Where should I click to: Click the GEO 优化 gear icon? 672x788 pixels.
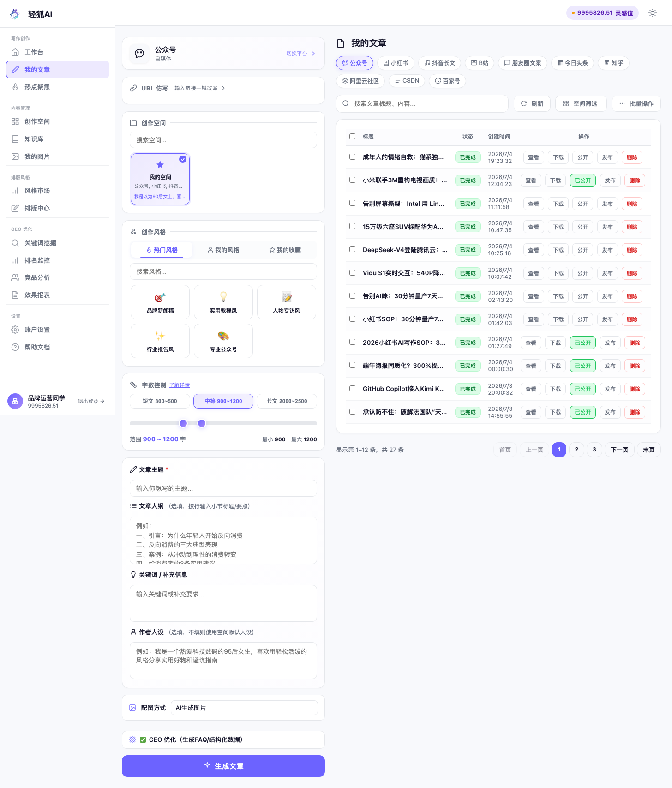pyautogui.click(x=132, y=740)
